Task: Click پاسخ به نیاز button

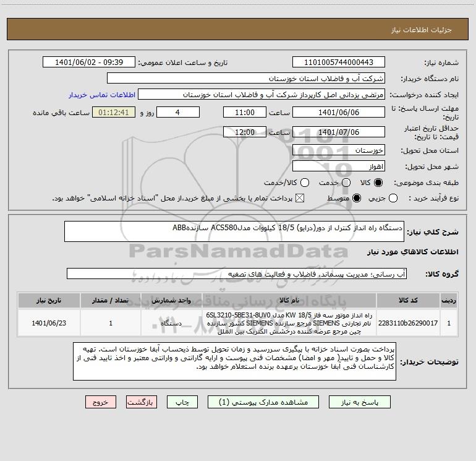Action: tap(360, 402)
